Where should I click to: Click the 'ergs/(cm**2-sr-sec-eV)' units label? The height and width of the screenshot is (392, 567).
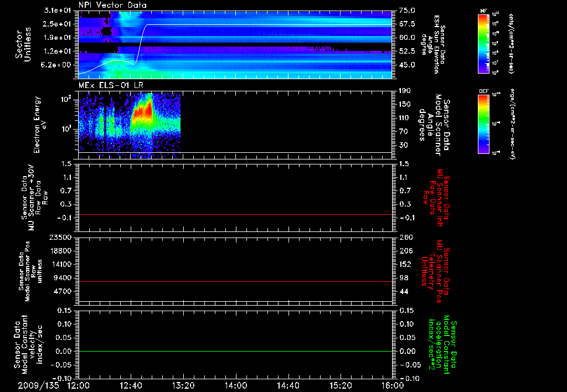512,124
